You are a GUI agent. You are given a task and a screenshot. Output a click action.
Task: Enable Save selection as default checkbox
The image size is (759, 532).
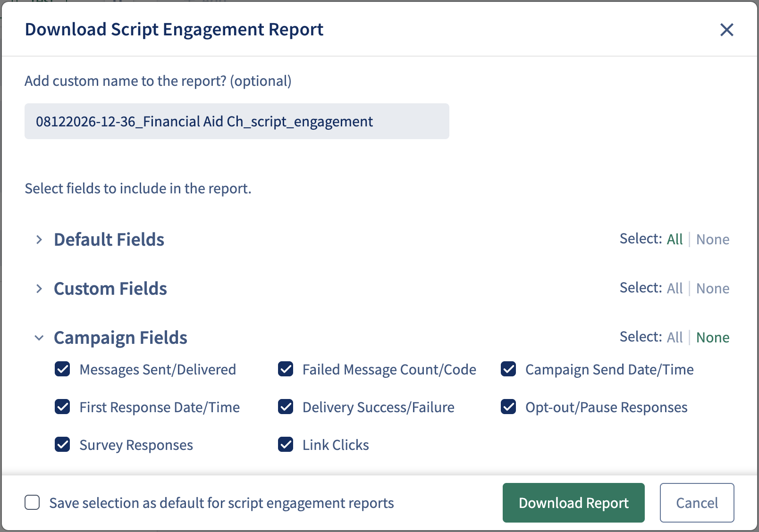[32, 503]
